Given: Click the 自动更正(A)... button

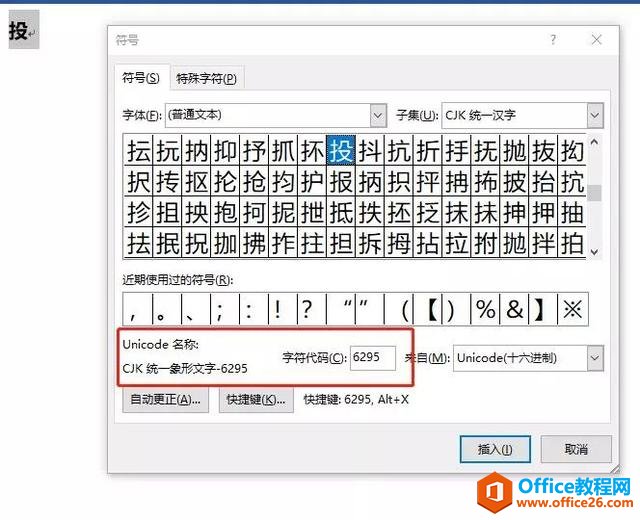Looking at the screenshot, I should (x=165, y=400).
